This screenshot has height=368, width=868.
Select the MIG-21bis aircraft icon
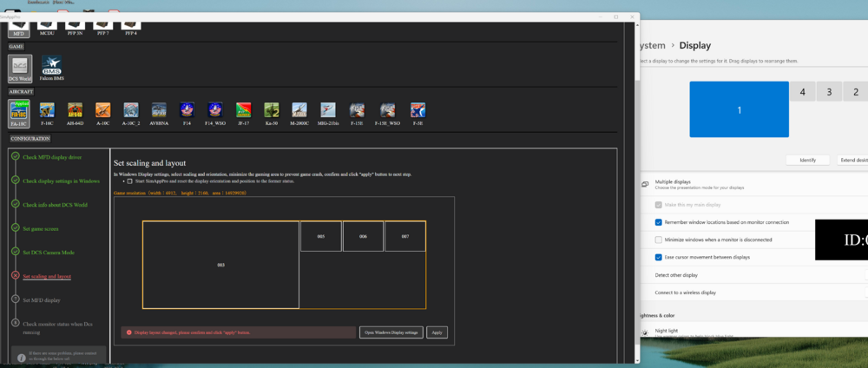pyautogui.click(x=328, y=113)
